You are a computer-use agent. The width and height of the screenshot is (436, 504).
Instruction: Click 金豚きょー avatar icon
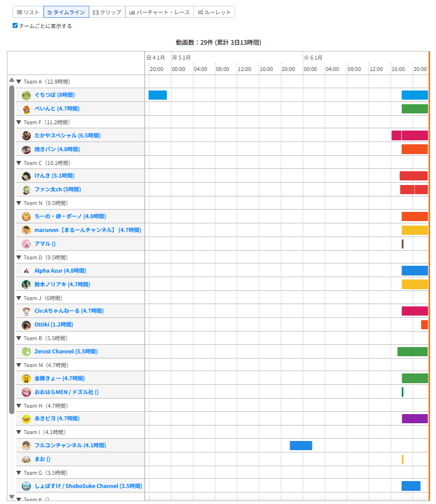[26, 379]
